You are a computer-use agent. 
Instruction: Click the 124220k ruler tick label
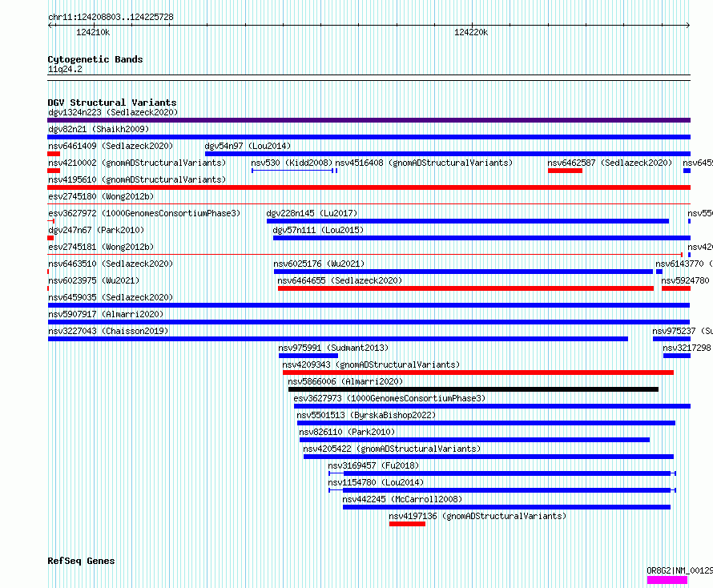(x=471, y=32)
